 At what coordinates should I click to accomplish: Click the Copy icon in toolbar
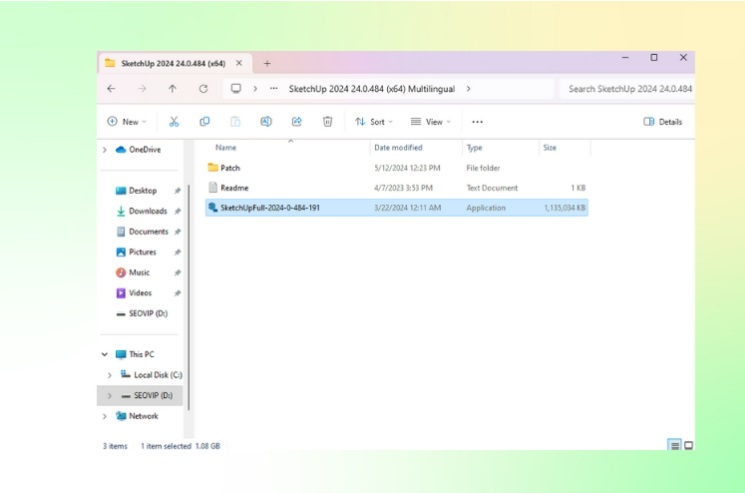204,122
